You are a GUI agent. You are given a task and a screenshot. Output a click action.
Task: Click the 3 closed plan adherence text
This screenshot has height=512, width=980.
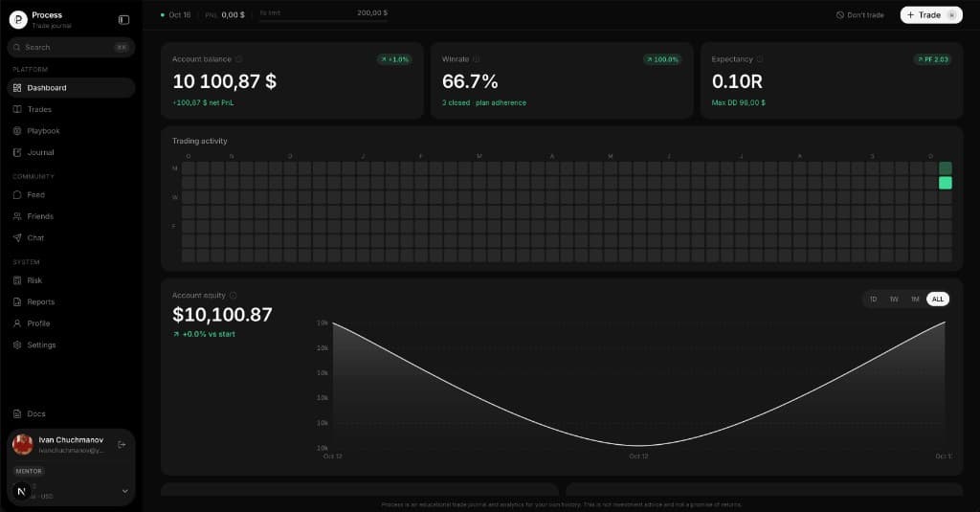[x=483, y=102]
